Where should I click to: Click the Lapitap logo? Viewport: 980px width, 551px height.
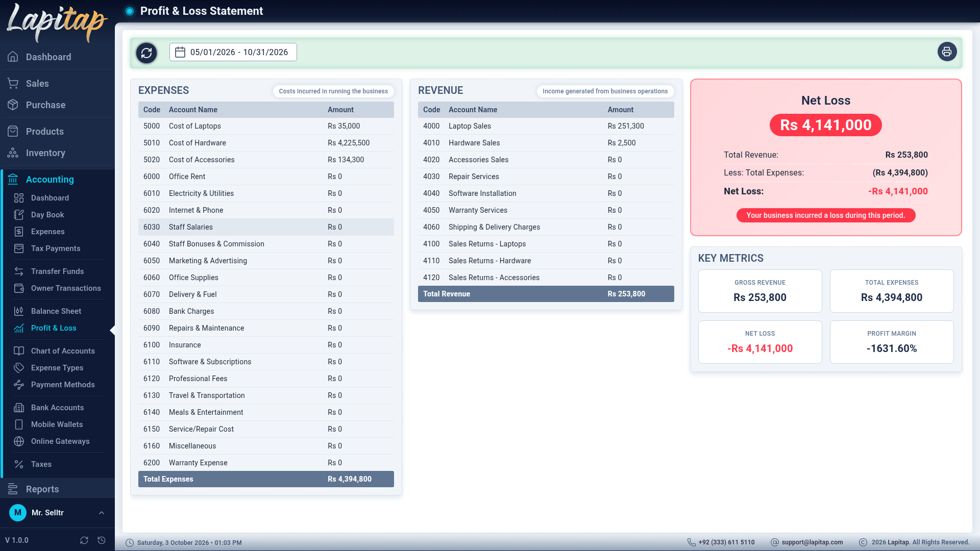click(x=57, y=22)
